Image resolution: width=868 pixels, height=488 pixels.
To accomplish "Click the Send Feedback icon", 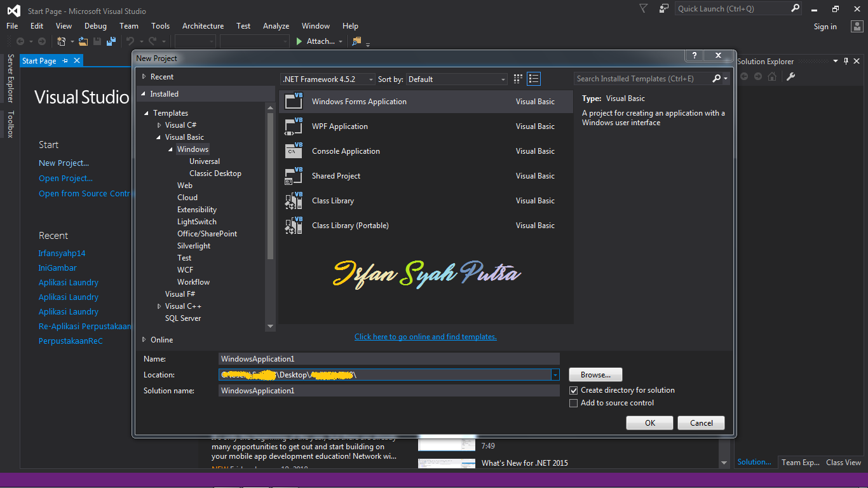I will click(x=664, y=8).
